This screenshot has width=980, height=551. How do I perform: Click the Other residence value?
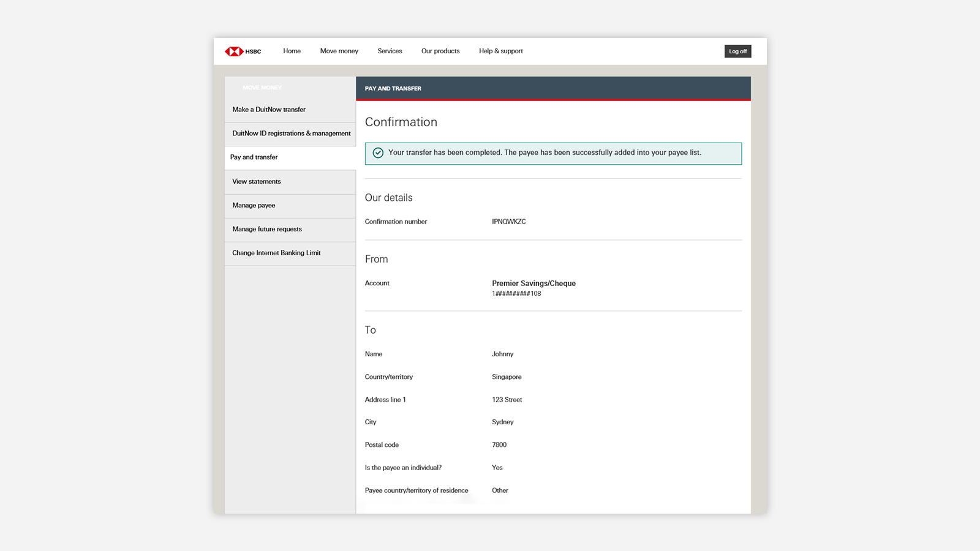[x=500, y=490]
